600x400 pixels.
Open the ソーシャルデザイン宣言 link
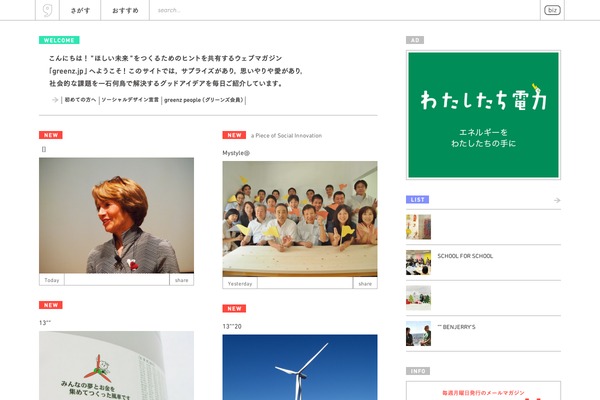[130, 100]
